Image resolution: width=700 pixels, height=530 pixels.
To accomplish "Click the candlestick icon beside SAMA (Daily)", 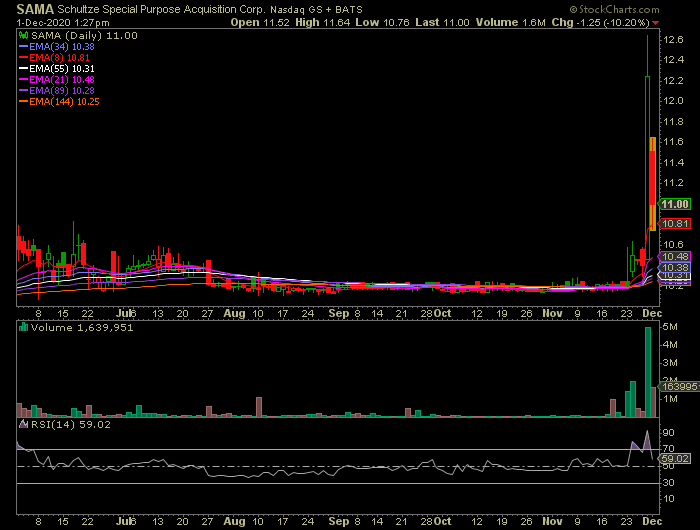I will (23, 36).
